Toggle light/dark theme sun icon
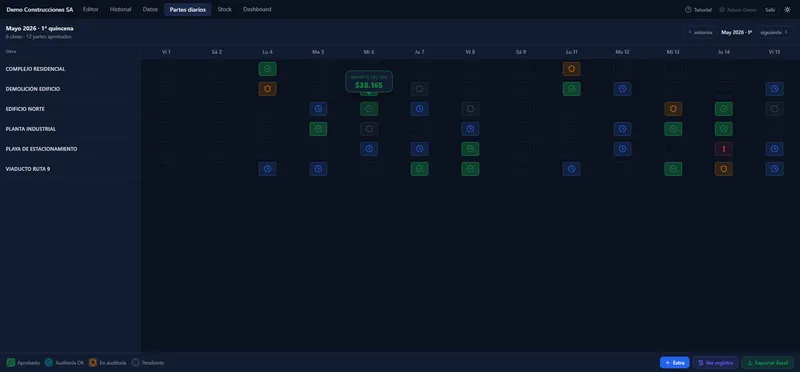The image size is (800, 372). click(x=787, y=10)
